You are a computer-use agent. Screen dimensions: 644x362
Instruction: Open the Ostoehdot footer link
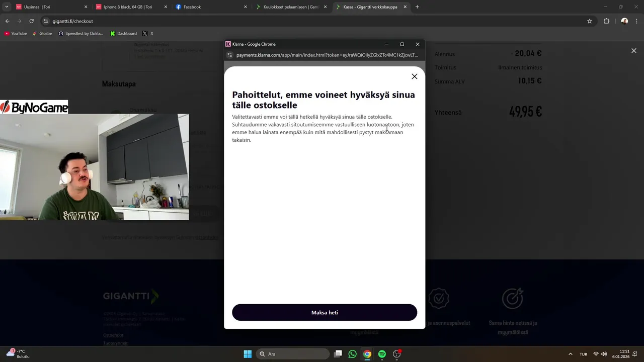(113, 335)
